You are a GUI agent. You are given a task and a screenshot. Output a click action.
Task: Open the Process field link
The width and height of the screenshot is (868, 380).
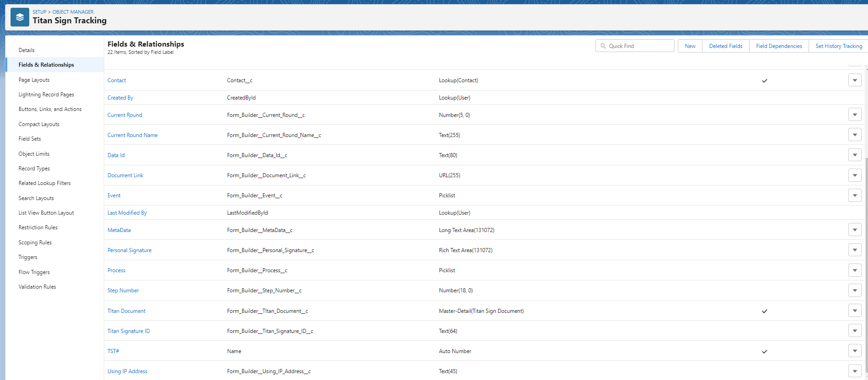(x=116, y=270)
